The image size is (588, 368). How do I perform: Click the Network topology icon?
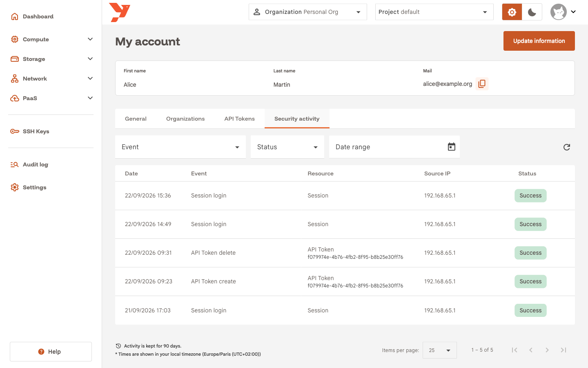tap(15, 79)
